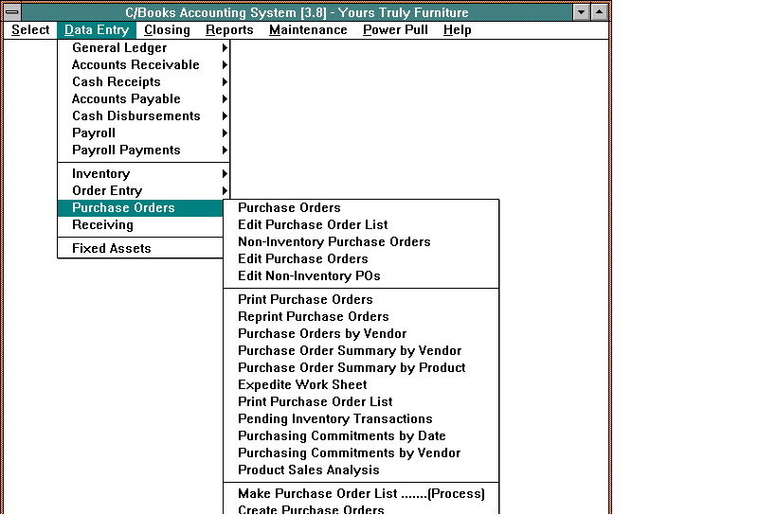Choose Receiving from Data Entry menu

[102, 225]
